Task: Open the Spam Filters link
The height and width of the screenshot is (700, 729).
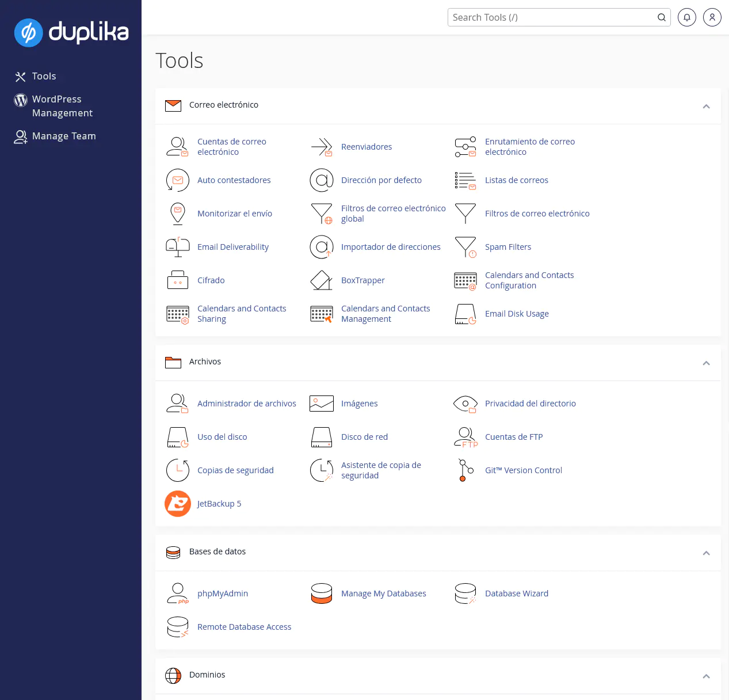Action: pyautogui.click(x=507, y=247)
